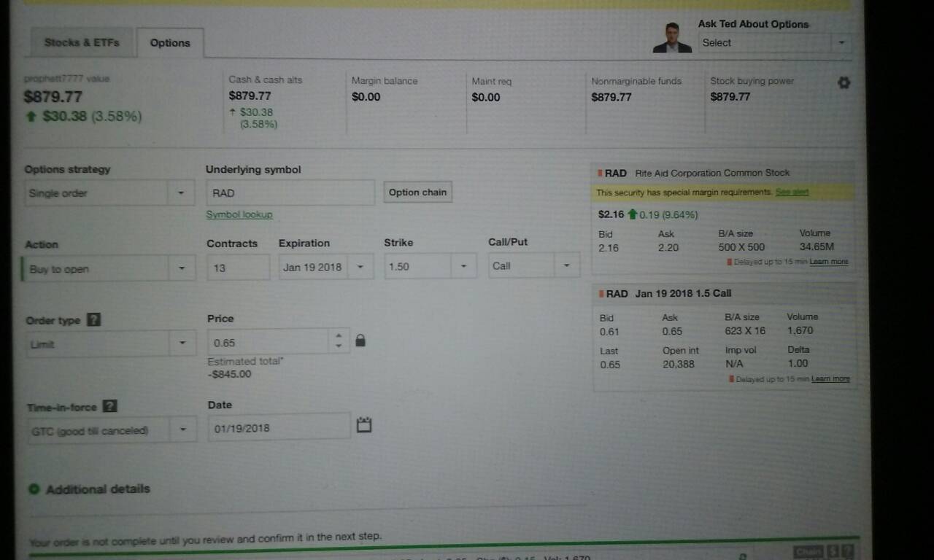Screen dimensions: 934x560
Task: Click the B/A size 500 X 500 value
Action: [742, 246]
